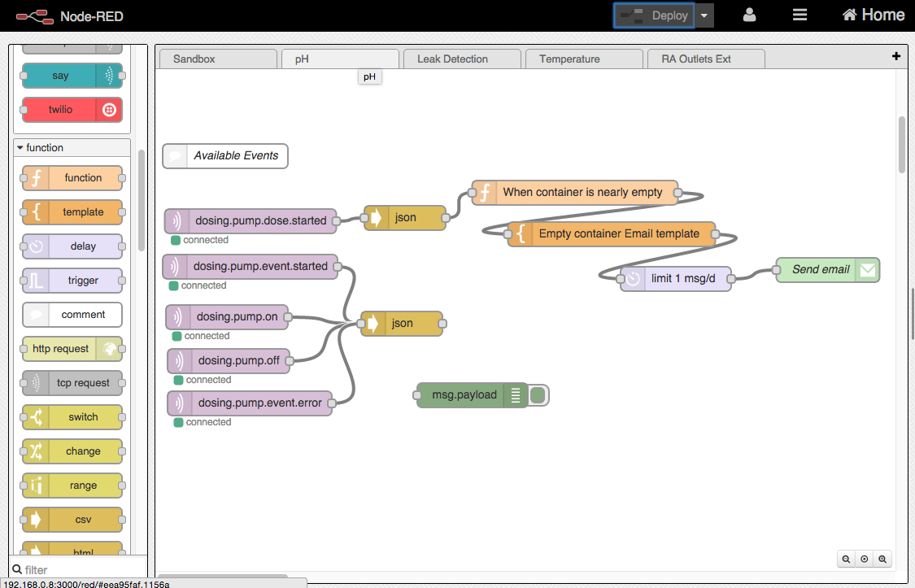Pick the http request palette node
The height and width of the screenshot is (588, 915).
tap(72, 349)
